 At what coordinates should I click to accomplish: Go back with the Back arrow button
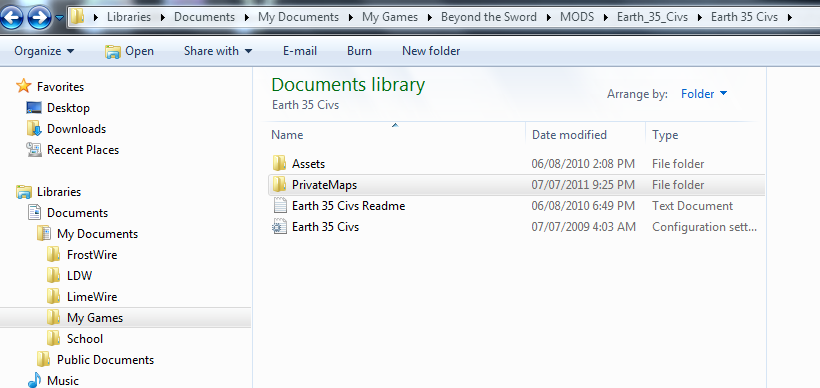coord(12,17)
